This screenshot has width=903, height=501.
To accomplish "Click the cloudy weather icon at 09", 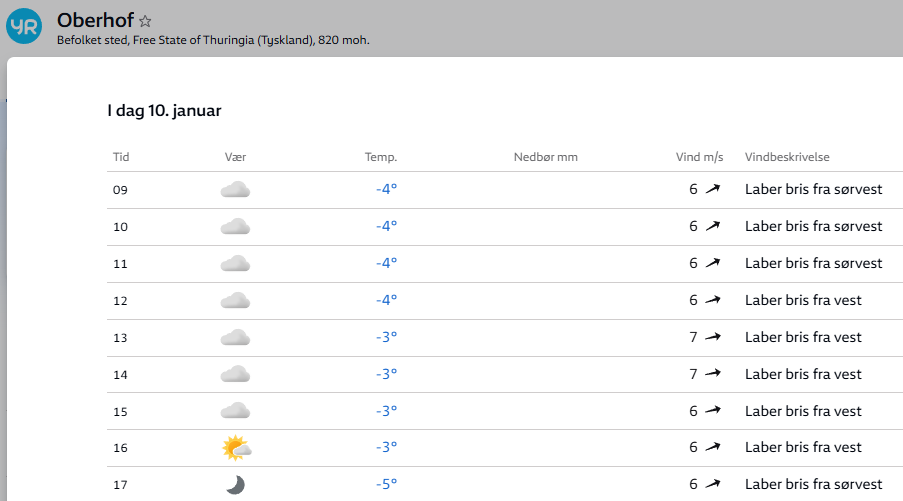I will coord(235,190).
